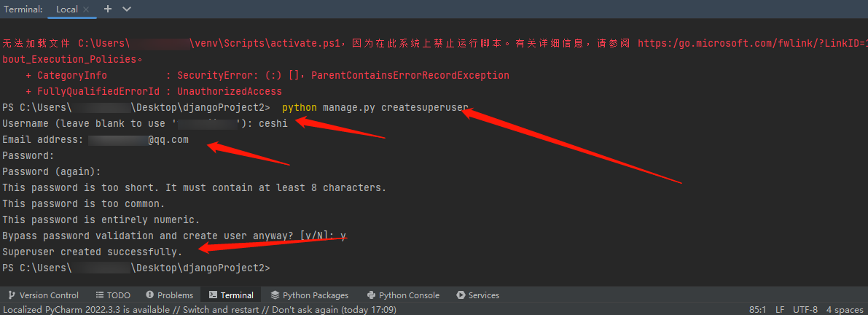This screenshot has height=315, width=868.
Task: Open the Version Control tool window
Action: pyautogui.click(x=42, y=295)
